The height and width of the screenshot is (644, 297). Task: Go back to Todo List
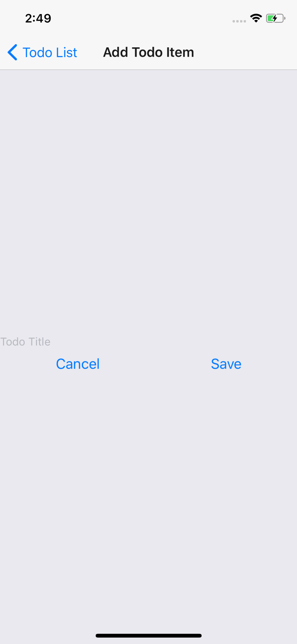click(x=42, y=53)
